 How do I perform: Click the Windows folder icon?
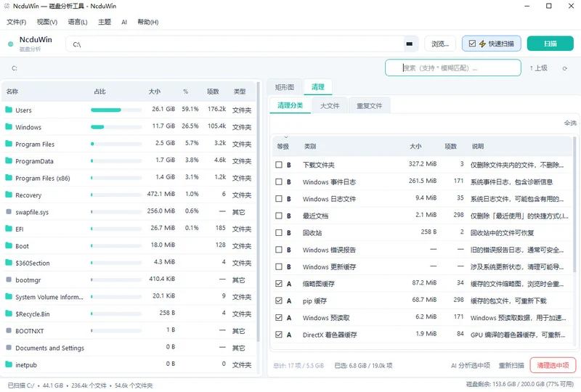click(9, 127)
